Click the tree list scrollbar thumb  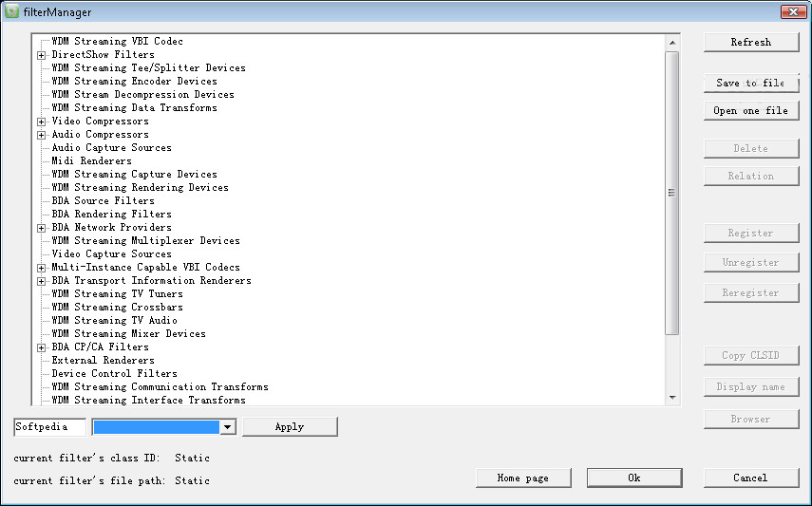coord(671,193)
